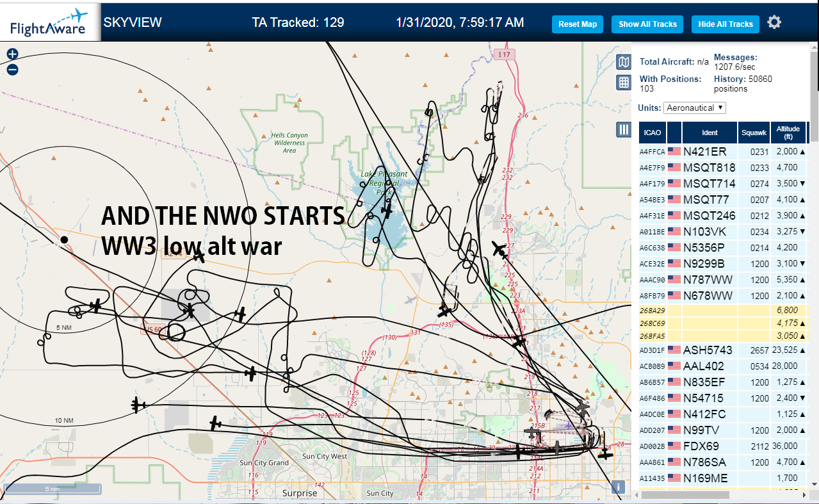Select the N835EF aircraft row
This screenshot has height=504, width=819.
[723, 382]
